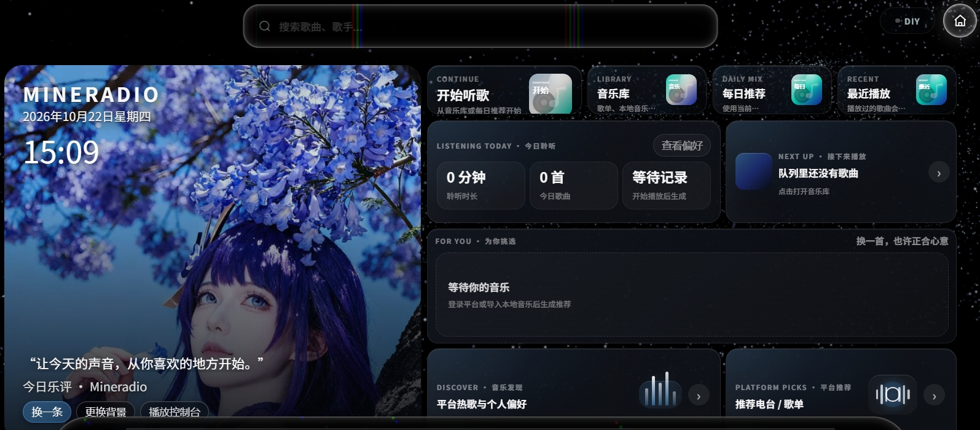
Task: Click the Next Up queue cover thumbnail
Action: coord(754,171)
